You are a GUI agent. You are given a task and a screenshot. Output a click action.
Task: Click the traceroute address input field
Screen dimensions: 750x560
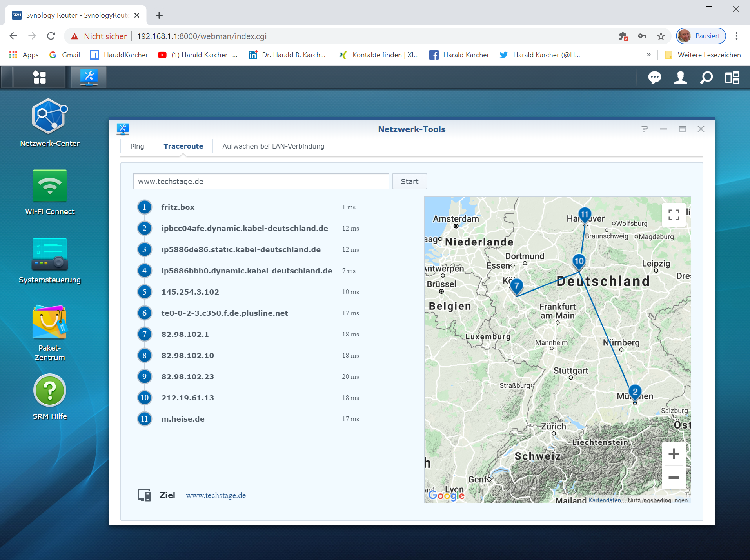tap(261, 181)
